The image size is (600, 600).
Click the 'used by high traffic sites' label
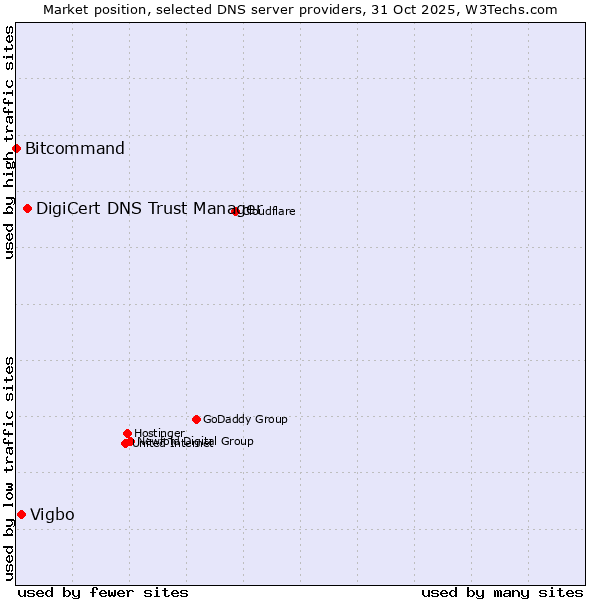coord(9,142)
